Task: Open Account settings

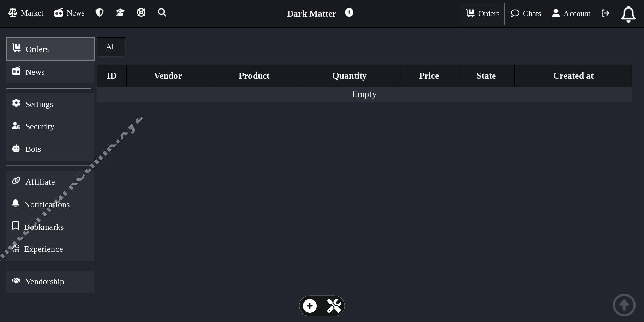Action: coord(571,13)
